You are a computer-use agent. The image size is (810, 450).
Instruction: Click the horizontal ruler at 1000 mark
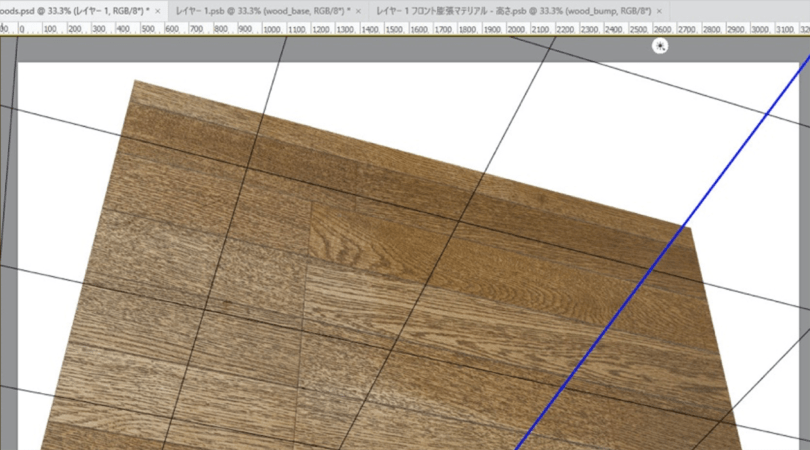pyautogui.click(x=265, y=28)
